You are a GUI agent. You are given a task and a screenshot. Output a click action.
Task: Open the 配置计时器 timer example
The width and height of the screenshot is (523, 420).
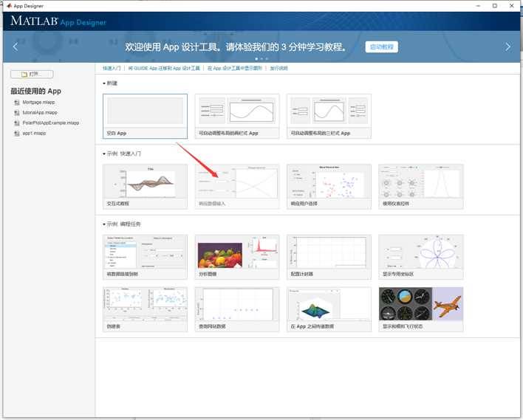pyautogui.click(x=329, y=257)
